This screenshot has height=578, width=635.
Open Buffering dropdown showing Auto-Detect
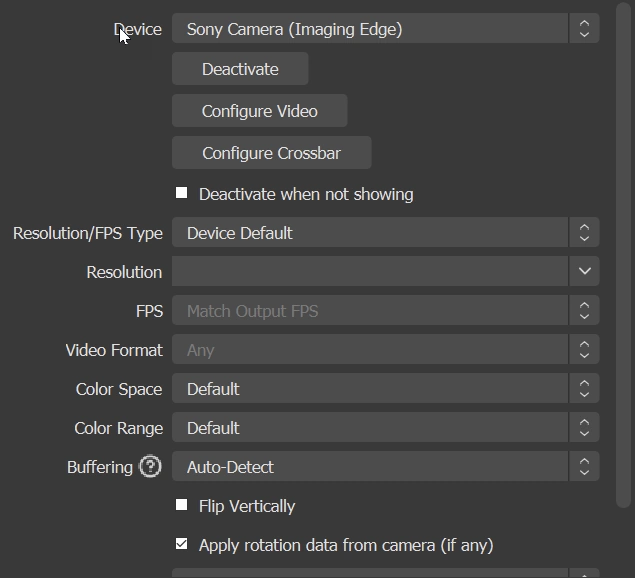click(370, 467)
